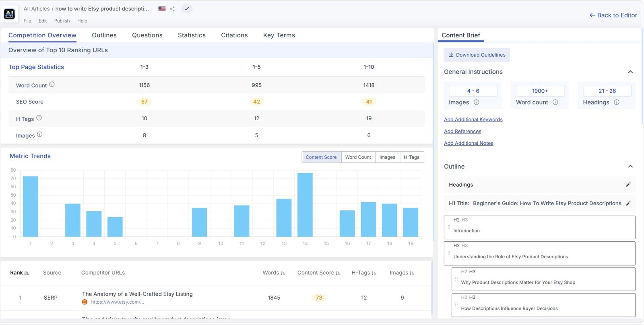Viewport: 644px width, 325px height.
Task: Select Content Score metric trend toggle
Action: tap(321, 157)
